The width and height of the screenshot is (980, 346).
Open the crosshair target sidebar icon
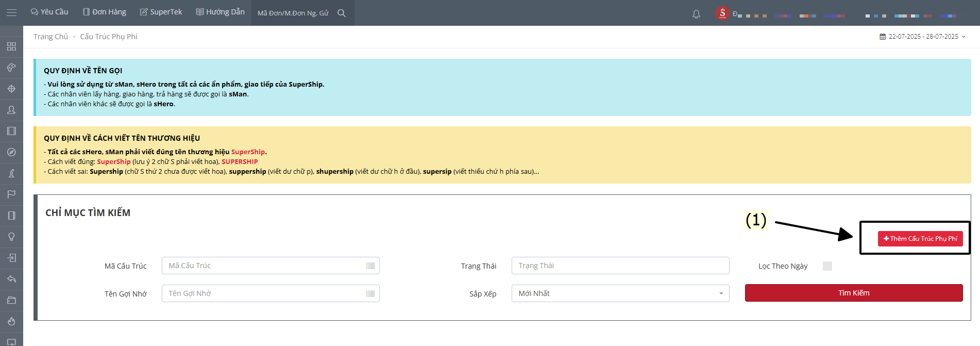click(11, 89)
